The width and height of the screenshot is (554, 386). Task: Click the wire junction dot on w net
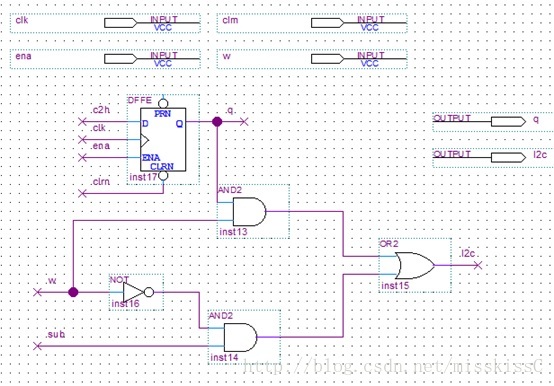(x=73, y=292)
